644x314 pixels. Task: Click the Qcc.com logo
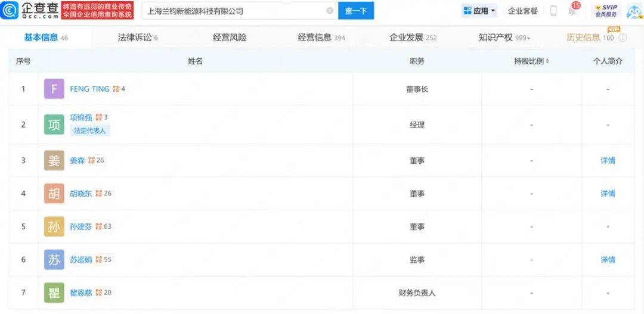tap(30, 10)
